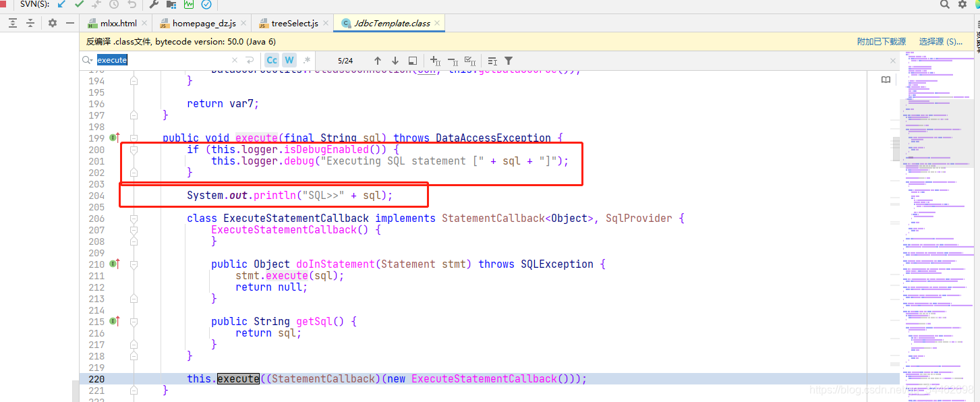Toggle Words (W) search option
Screen dimensions: 980x402
(289, 60)
